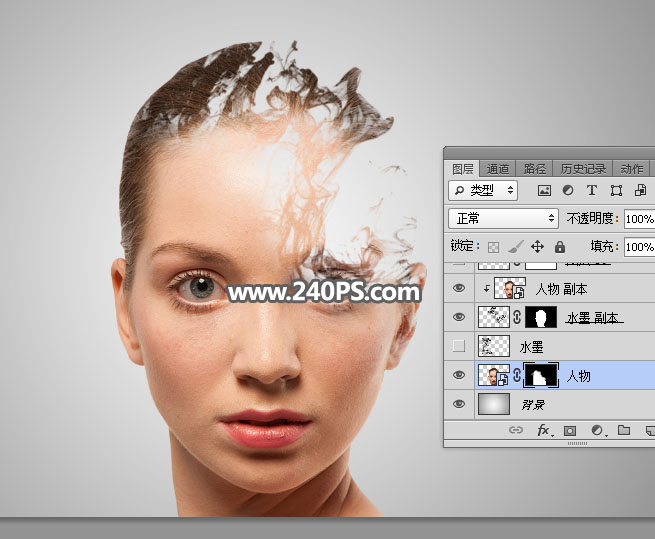Click the type layer filter icon
Viewport: 655px width, 539px height.
591,190
